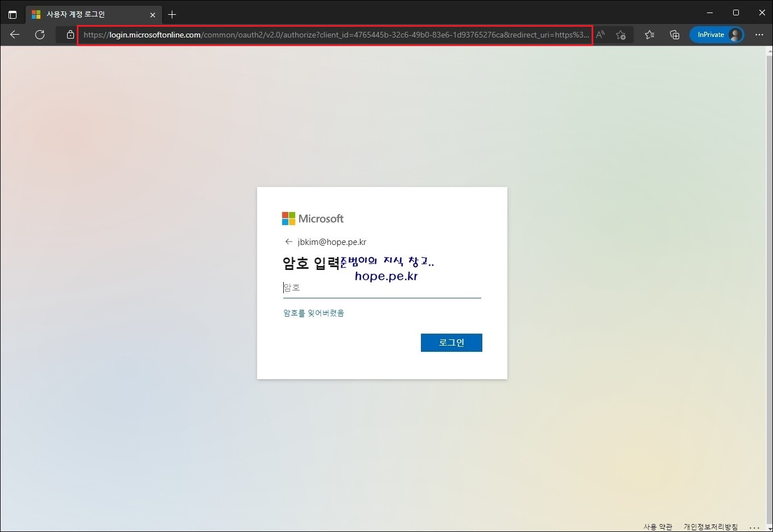Click the 로그인 sign-in button
The image size is (773, 532).
[452, 343]
